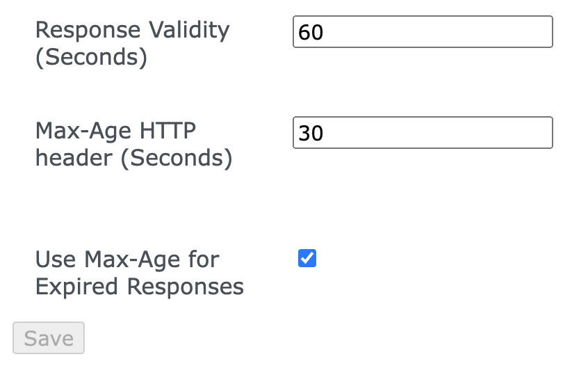Focus the field containing the value 60
This screenshot has height=366, width=588.
[x=423, y=32]
